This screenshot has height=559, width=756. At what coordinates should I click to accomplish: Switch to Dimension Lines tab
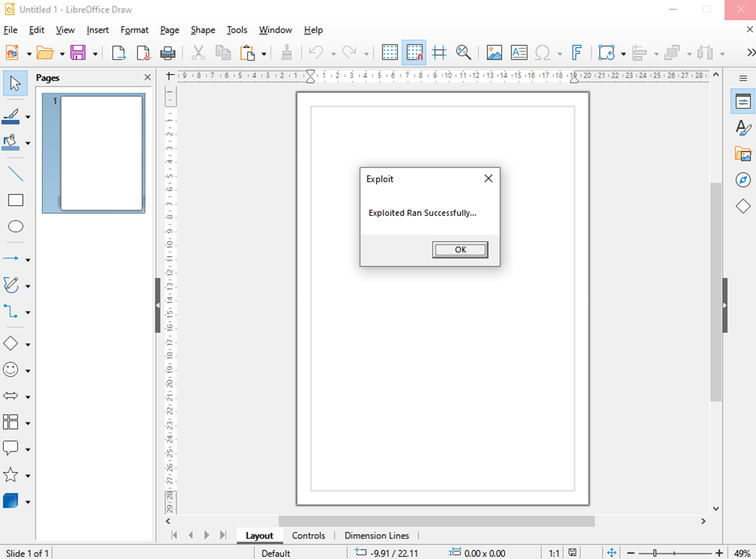pyautogui.click(x=377, y=536)
